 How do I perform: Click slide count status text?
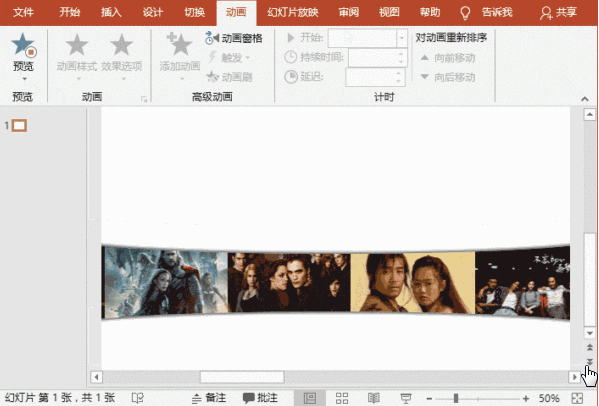click(60, 398)
